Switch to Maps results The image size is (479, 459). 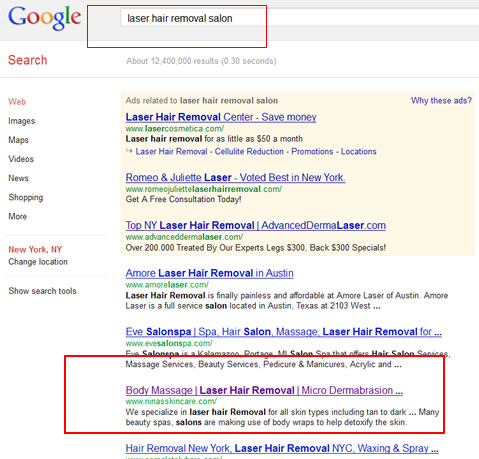pyautogui.click(x=18, y=140)
